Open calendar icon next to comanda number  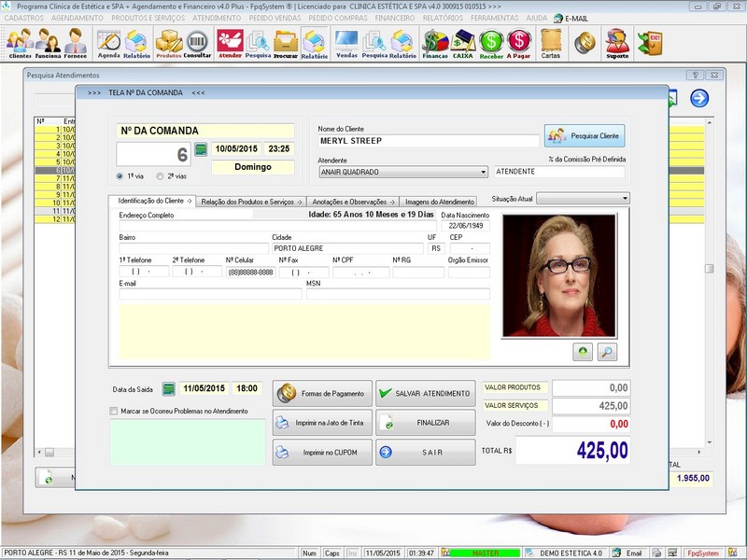(201, 149)
